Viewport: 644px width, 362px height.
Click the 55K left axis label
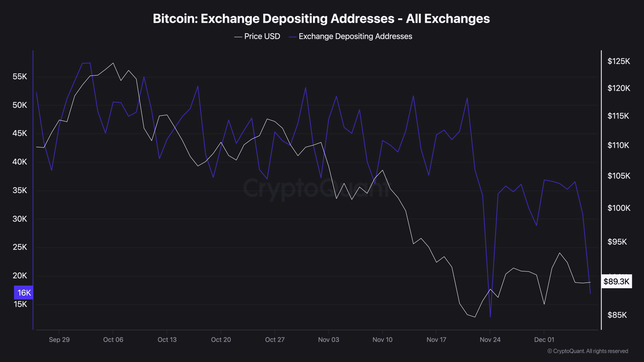coord(20,77)
